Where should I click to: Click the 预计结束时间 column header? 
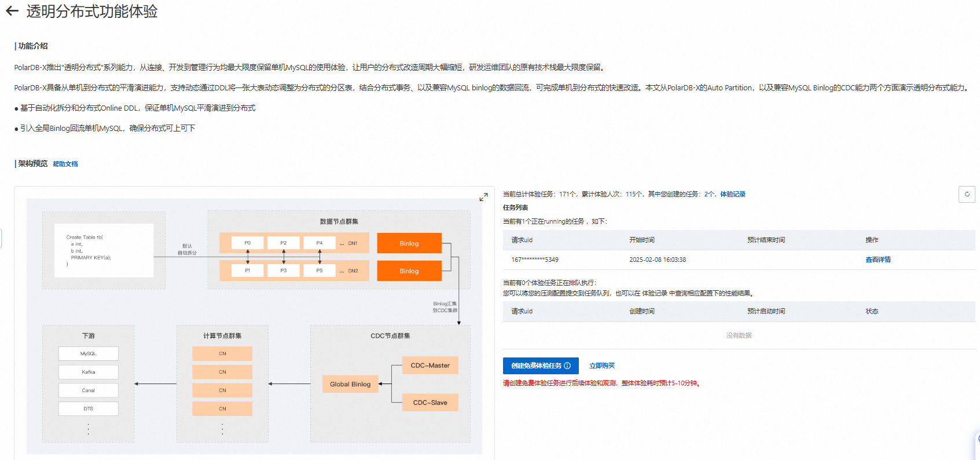[766, 240]
